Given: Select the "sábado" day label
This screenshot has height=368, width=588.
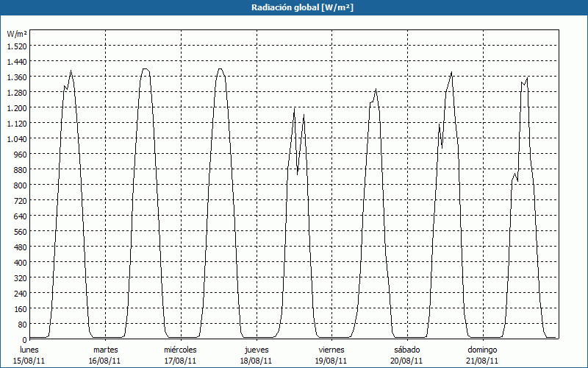Looking at the screenshot, I should tap(406, 350).
